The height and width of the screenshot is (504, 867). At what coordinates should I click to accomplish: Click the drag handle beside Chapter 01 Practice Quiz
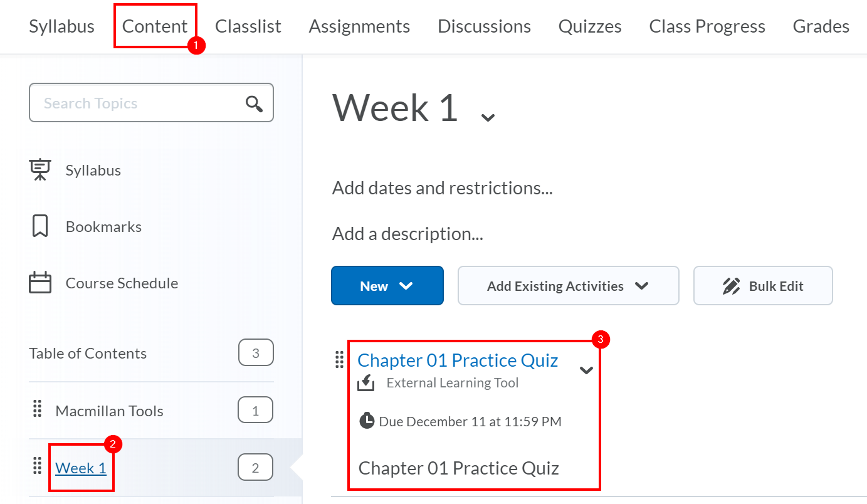(339, 360)
